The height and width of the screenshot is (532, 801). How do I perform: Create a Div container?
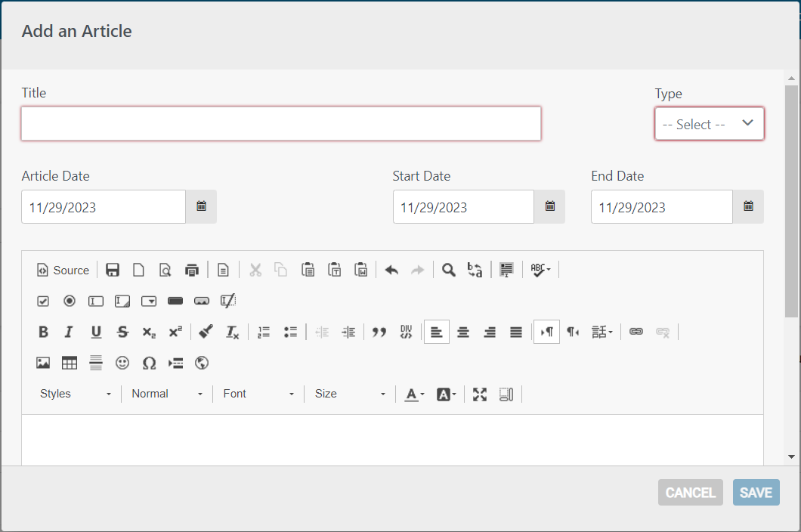pyautogui.click(x=406, y=332)
